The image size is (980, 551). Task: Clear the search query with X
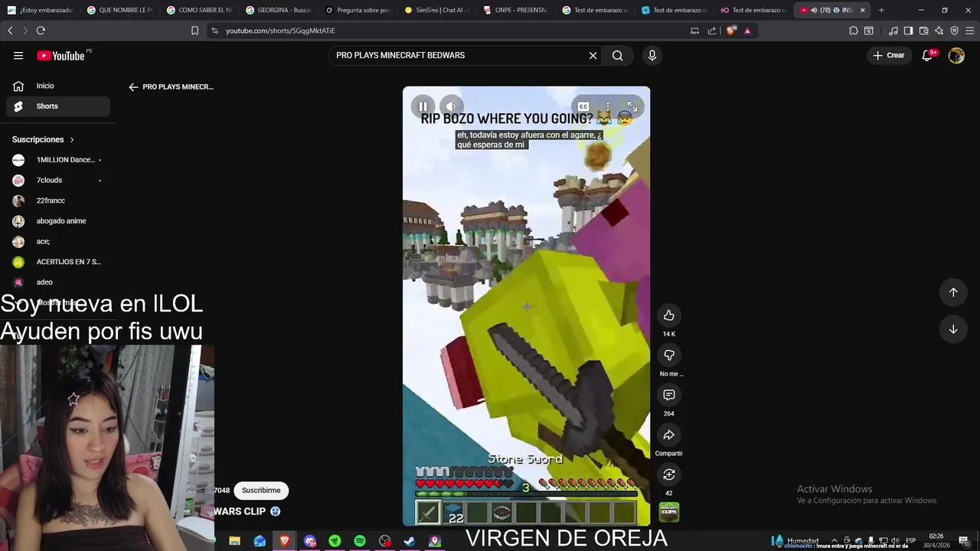tap(593, 55)
